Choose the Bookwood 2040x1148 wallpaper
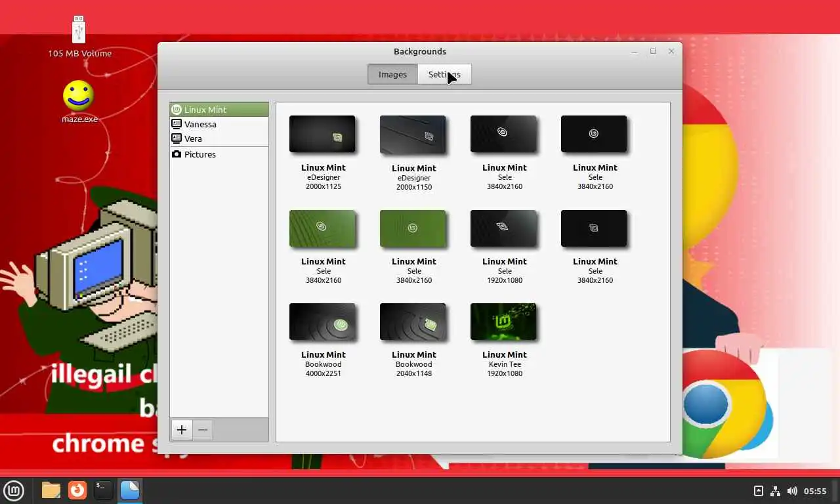Image resolution: width=840 pixels, height=504 pixels. (413, 322)
